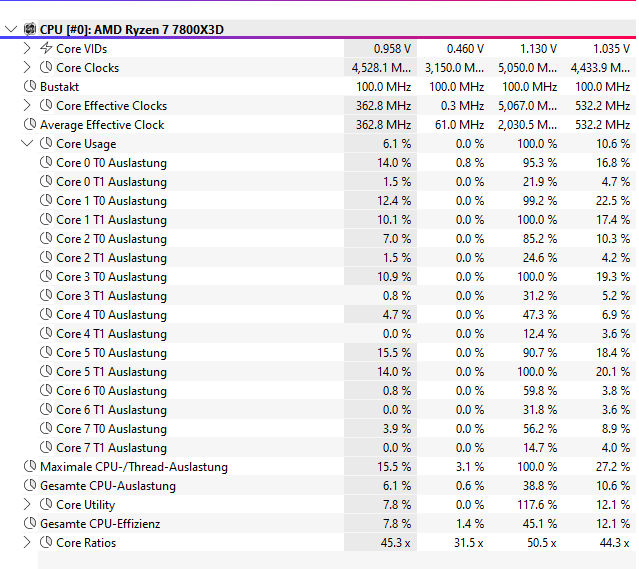Click the icon beside Core 7 T1 Auslastung

(46, 447)
